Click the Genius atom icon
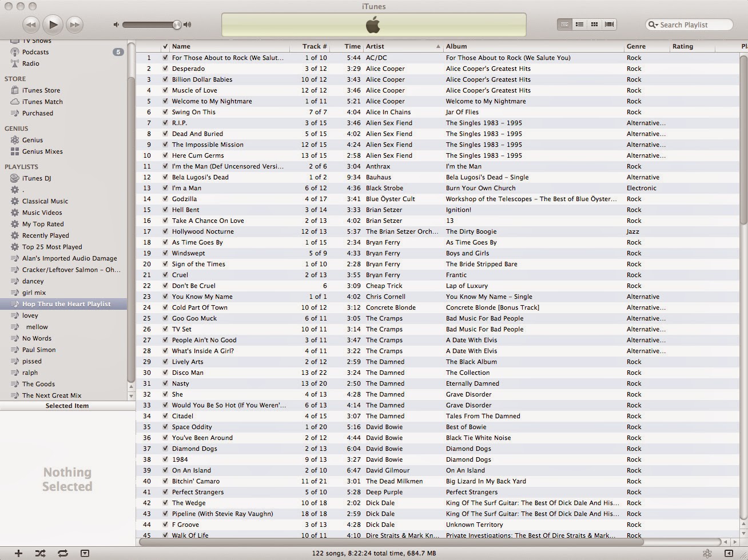This screenshot has height=560, width=748. click(x=707, y=553)
